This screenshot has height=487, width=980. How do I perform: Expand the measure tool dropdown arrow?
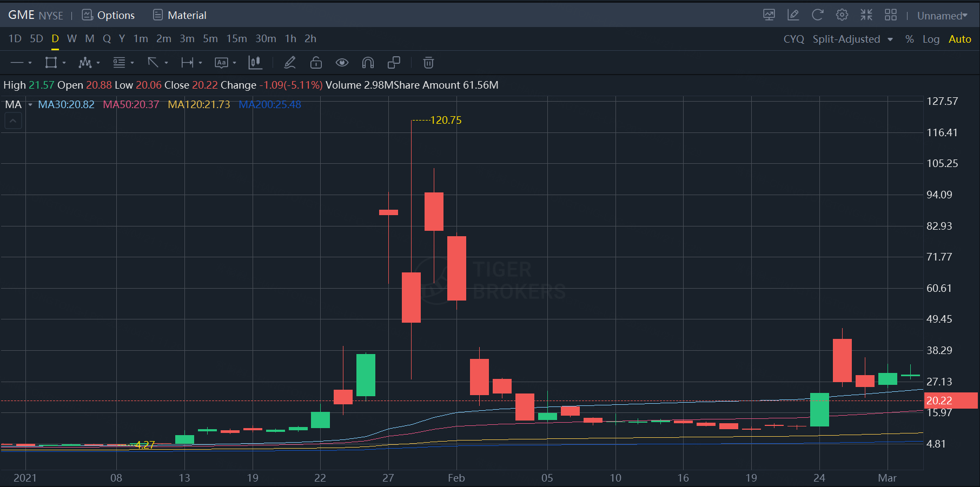pos(200,63)
